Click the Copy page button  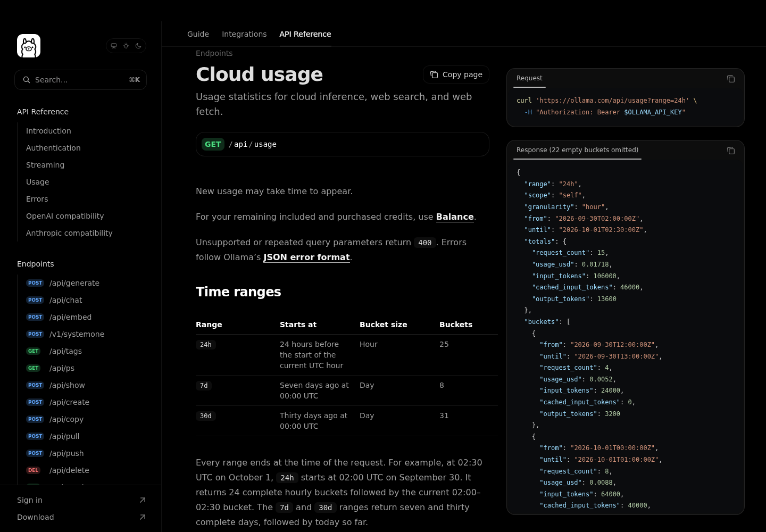[456, 74]
